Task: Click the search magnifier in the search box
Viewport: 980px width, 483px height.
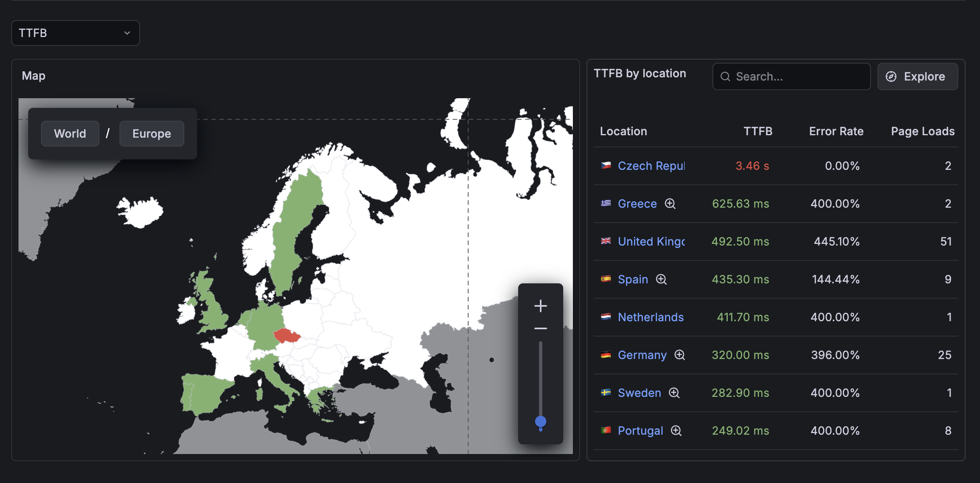Action: [x=725, y=76]
